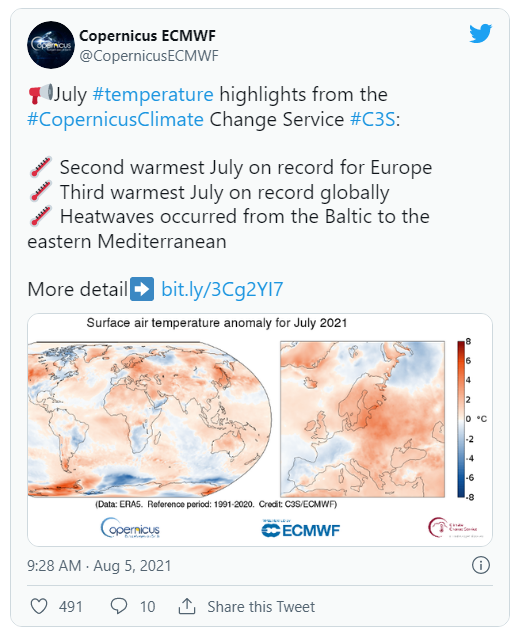Click the share upload arrow icon

click(x=187, y=606)
